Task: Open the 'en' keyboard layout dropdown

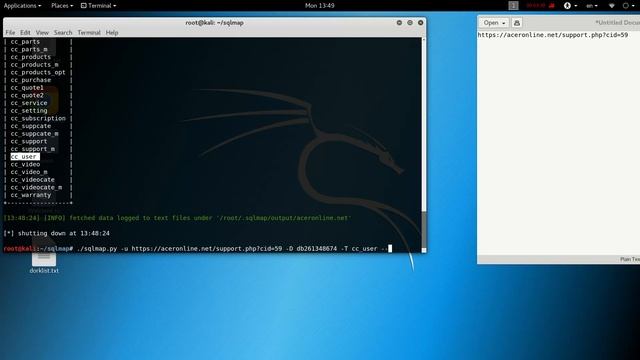Action: (592, 6)
